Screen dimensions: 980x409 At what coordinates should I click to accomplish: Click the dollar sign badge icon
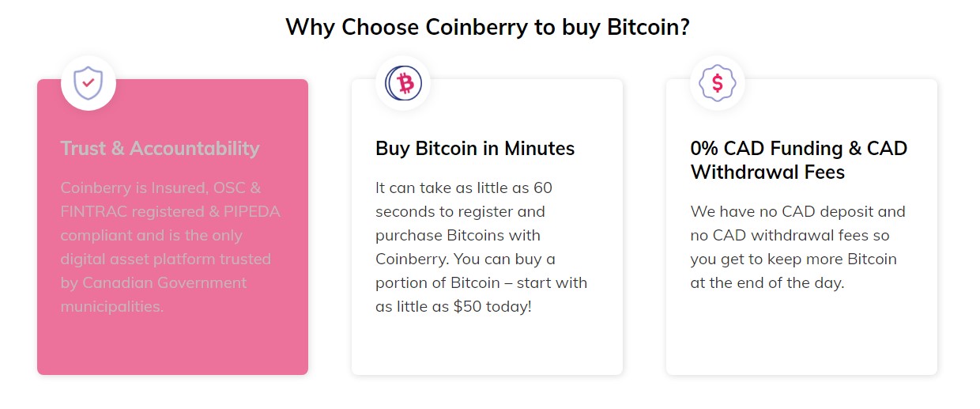[718, 82]
